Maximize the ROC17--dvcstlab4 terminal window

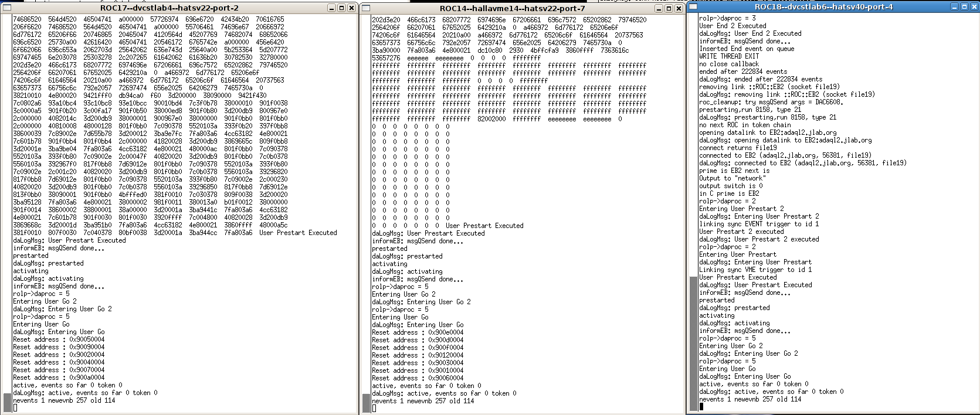pos(341,8)
